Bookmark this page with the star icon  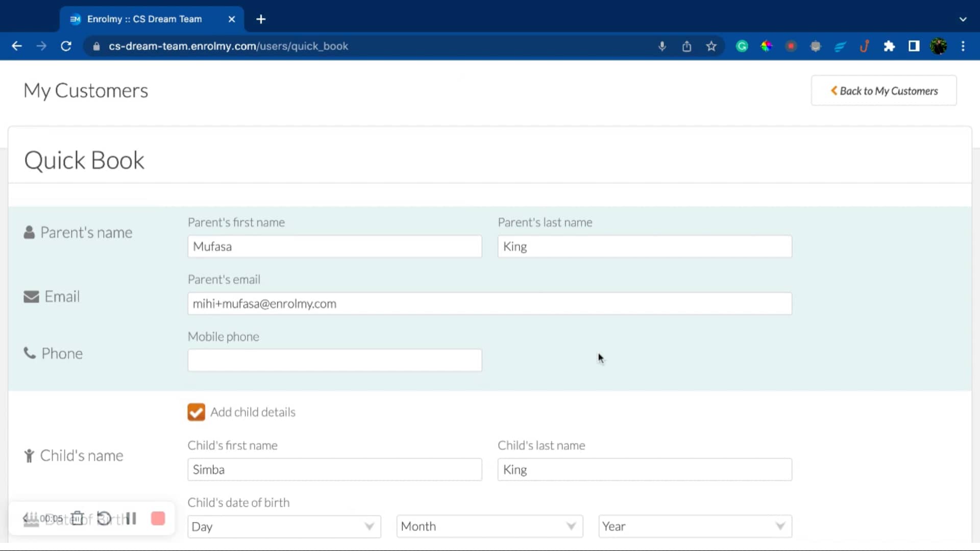[711, 46]
